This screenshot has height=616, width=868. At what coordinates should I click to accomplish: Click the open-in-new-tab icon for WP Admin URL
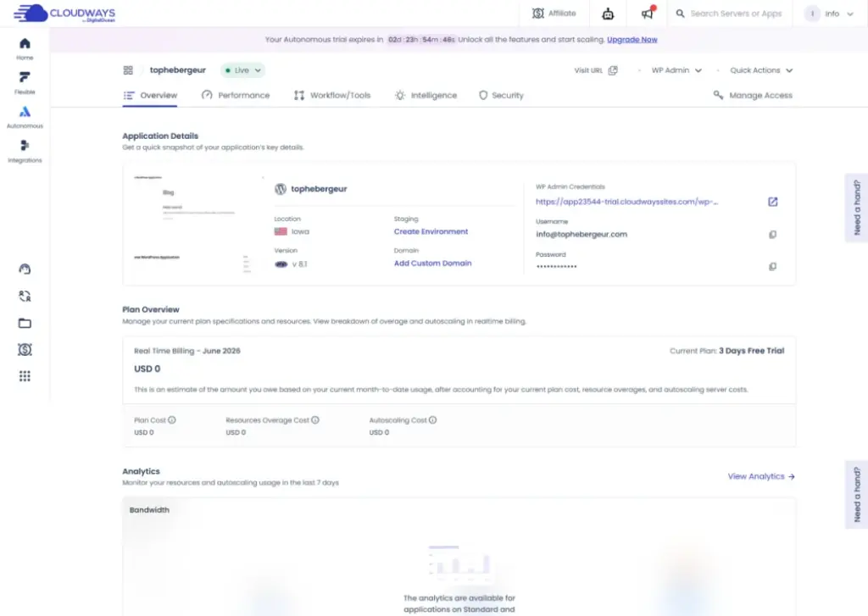(773, 202)
